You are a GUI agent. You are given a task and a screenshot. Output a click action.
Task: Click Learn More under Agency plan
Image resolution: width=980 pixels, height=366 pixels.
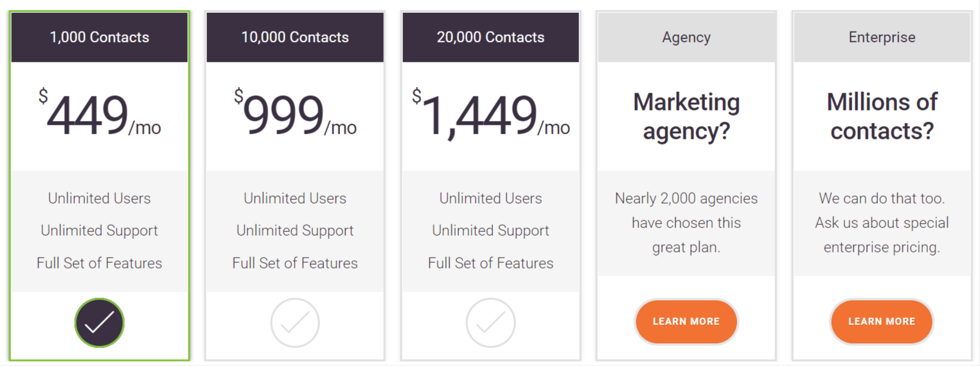(686, 321)
